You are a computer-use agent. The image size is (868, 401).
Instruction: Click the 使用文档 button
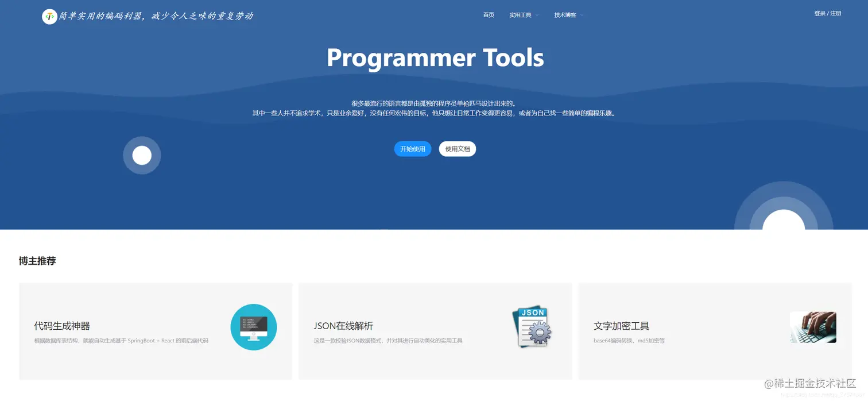(x=458, y=149)
